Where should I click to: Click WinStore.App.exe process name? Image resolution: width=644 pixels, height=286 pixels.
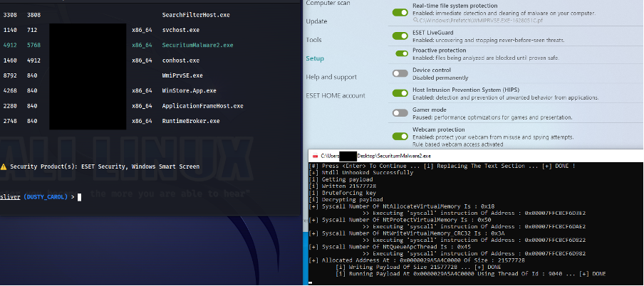point(189,90)
